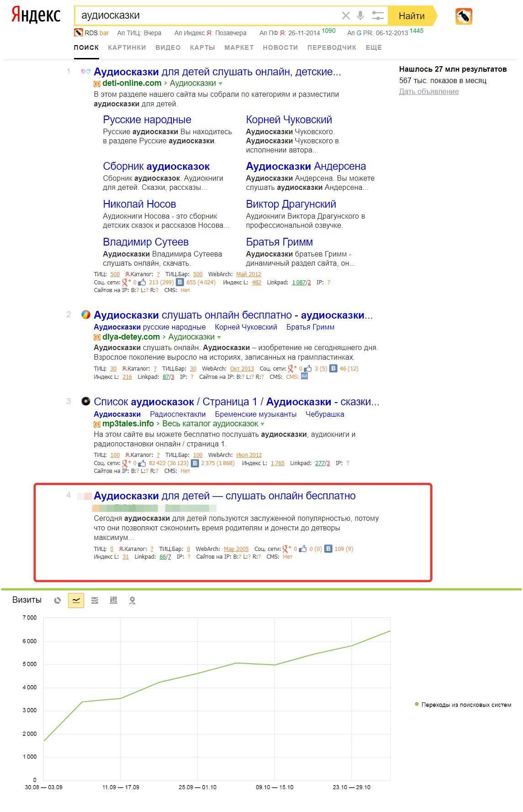Select the line chart view icon
The height and width of the screenshot is (812, 523).
click(x=76, y=601)
